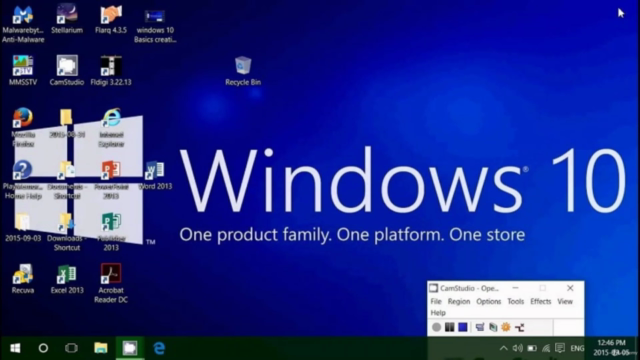Select the Recycle Bin icon
640x360 pixels.
click(x=243, y=71)
